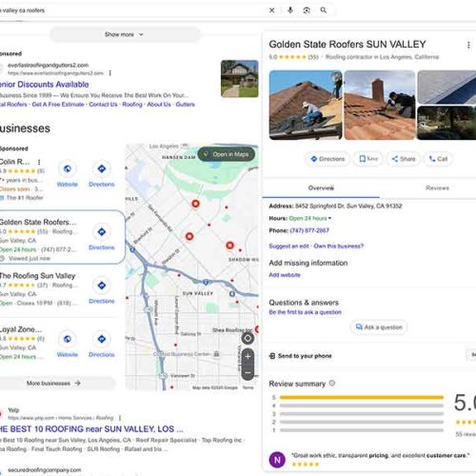Screen dimensions: 476x476
Task: Select the 4-star rating bar in Review summary
Action: (x=362, y=406)
